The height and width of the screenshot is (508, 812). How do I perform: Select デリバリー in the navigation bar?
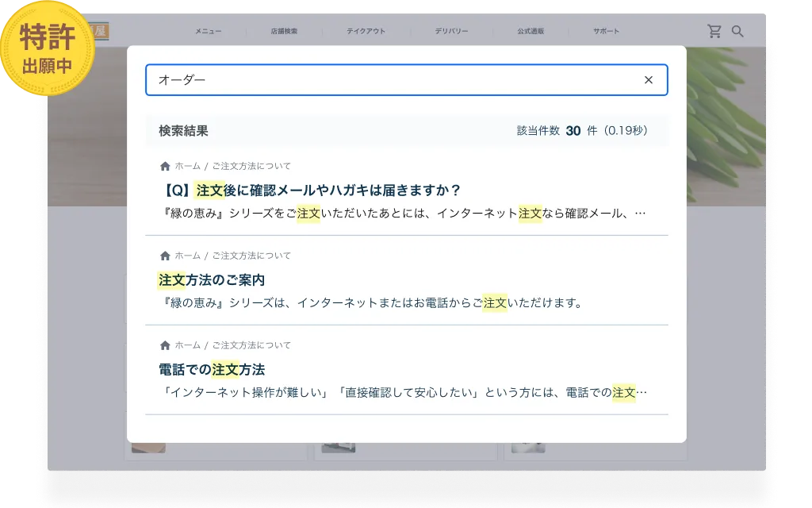pos(447,31)
